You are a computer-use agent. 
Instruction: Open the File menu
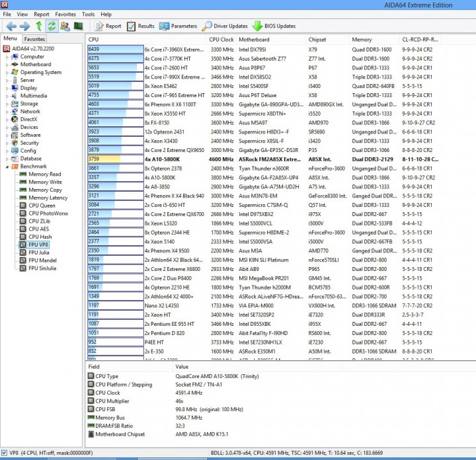tap(7, 15)
